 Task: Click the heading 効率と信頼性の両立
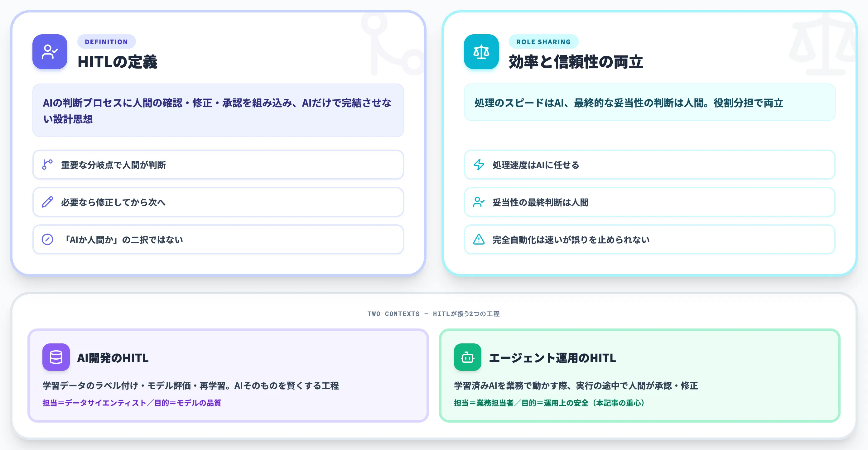click(576, 62)
